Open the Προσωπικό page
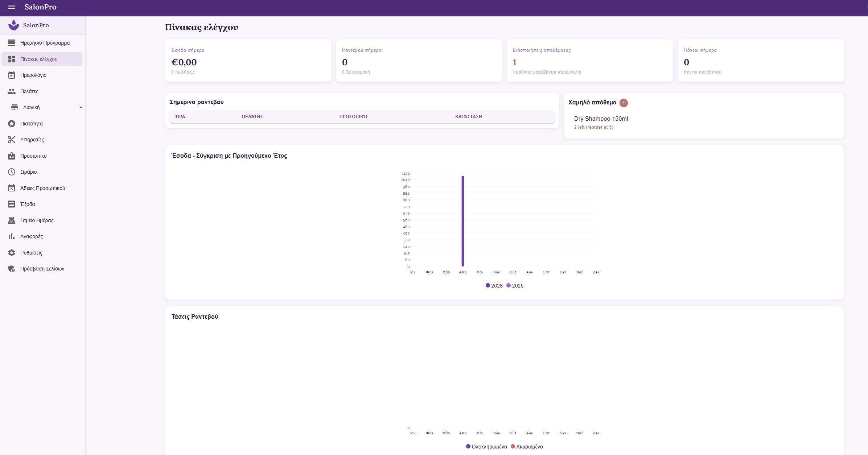The image size is (868, 455). pos(42,156)
